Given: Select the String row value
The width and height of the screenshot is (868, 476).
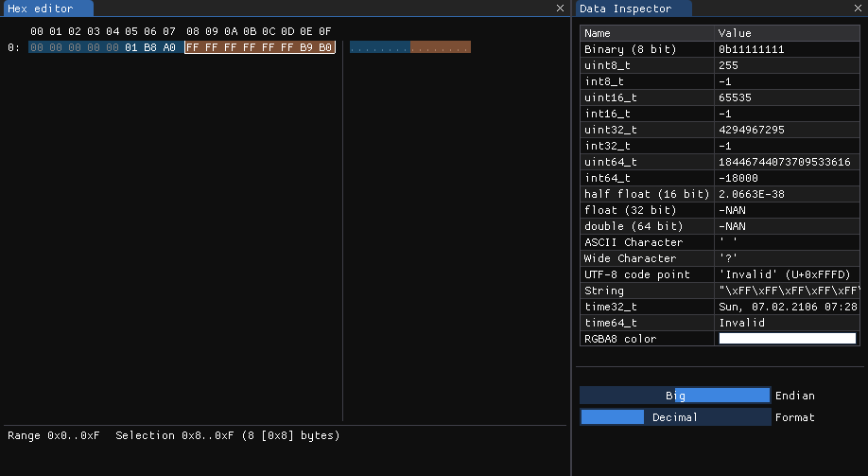Looking at the screenshot, I should [787, 291].
